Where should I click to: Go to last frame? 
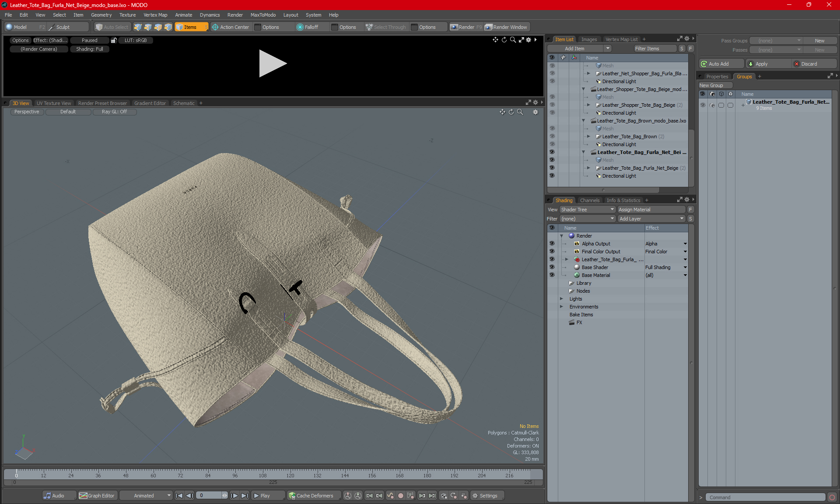245,496
